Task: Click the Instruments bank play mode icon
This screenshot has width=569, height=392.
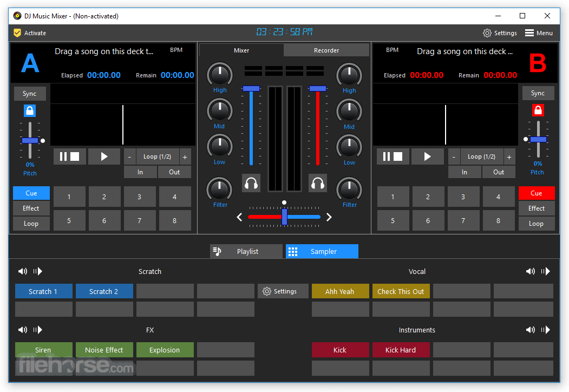Action: point(545,330)
